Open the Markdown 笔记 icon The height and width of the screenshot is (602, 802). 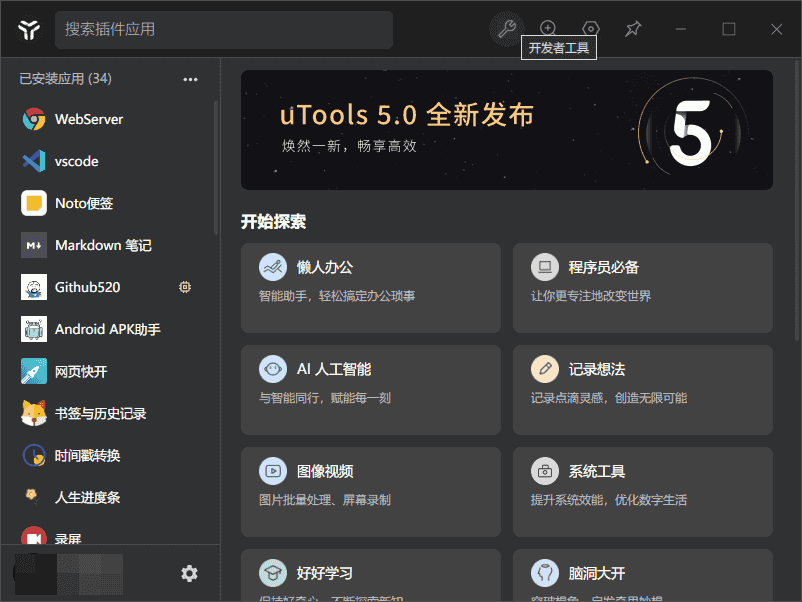click(34, 245)
